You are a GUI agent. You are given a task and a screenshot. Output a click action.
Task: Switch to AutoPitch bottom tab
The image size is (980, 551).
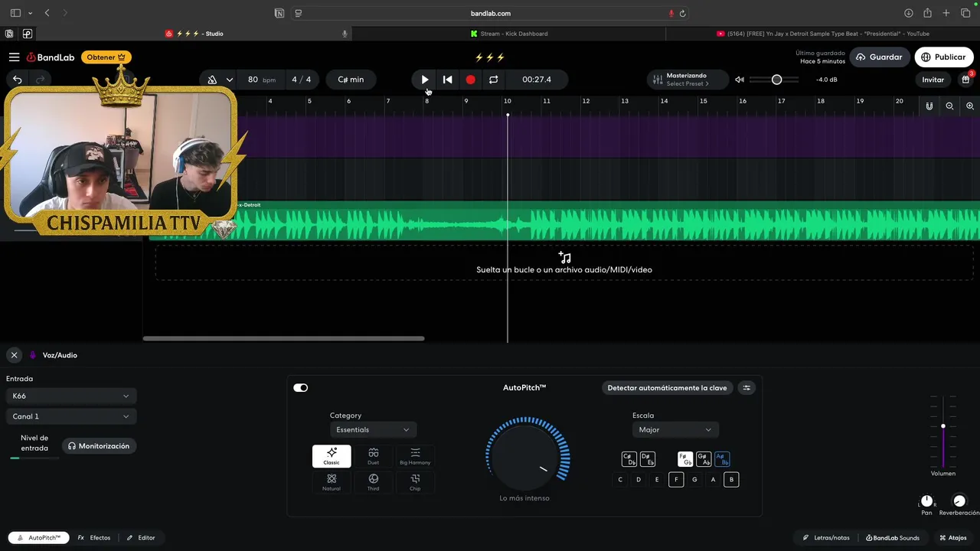[39, 538]
